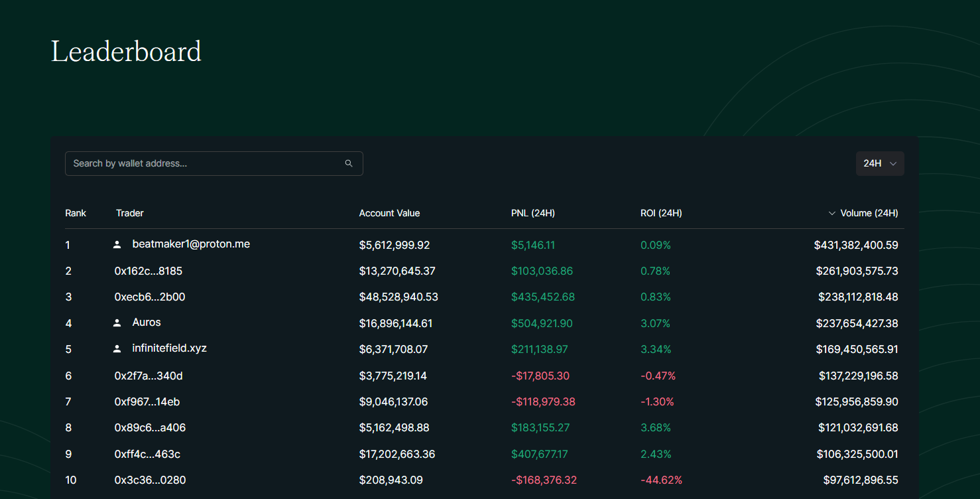Open trader 0xff4c...463c

[x=147, y=454]
